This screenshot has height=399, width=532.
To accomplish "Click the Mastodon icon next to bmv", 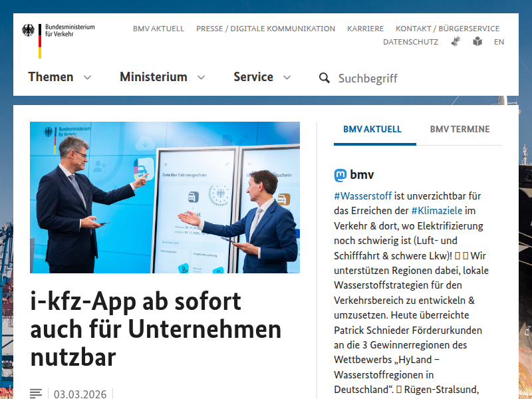I will point(340,176).
